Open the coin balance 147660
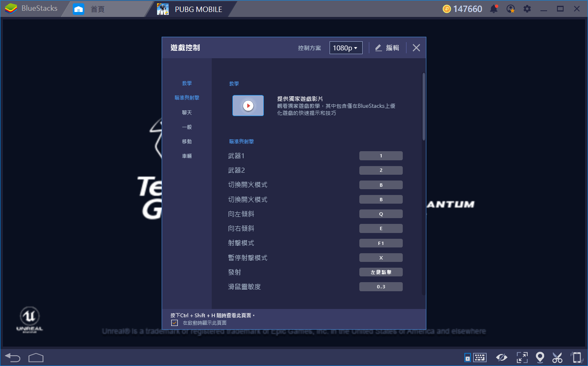 [x=462, y=9]
